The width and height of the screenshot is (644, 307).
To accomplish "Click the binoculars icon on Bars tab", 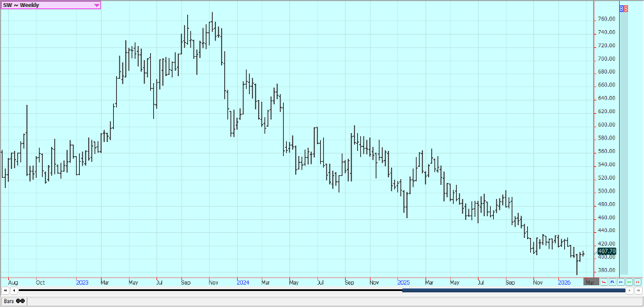I will tap(20, 301).
